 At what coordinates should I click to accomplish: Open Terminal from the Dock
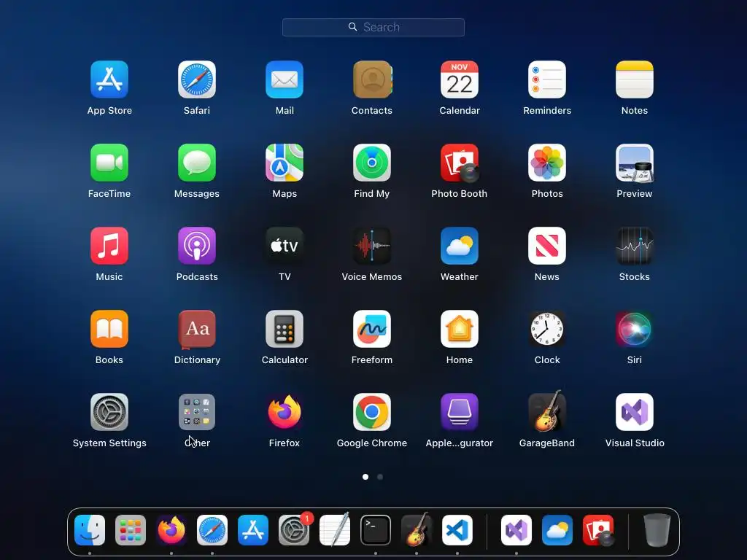coord(376,530)
